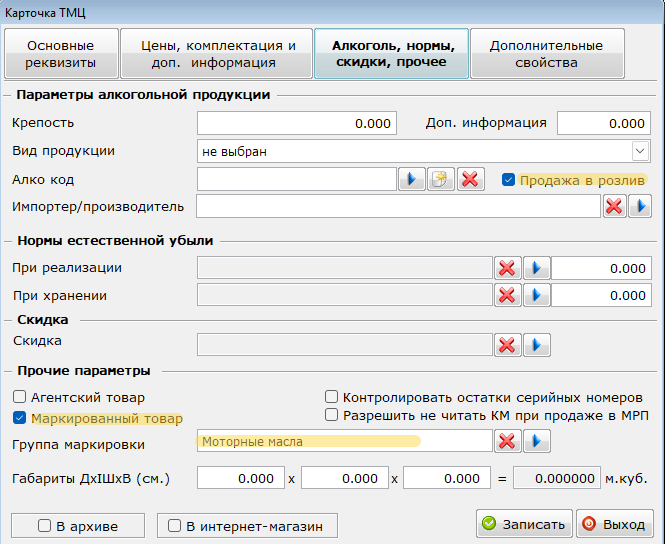Click the Доп. информация value field
Screen dimensions: 665x544
point(604,123)
